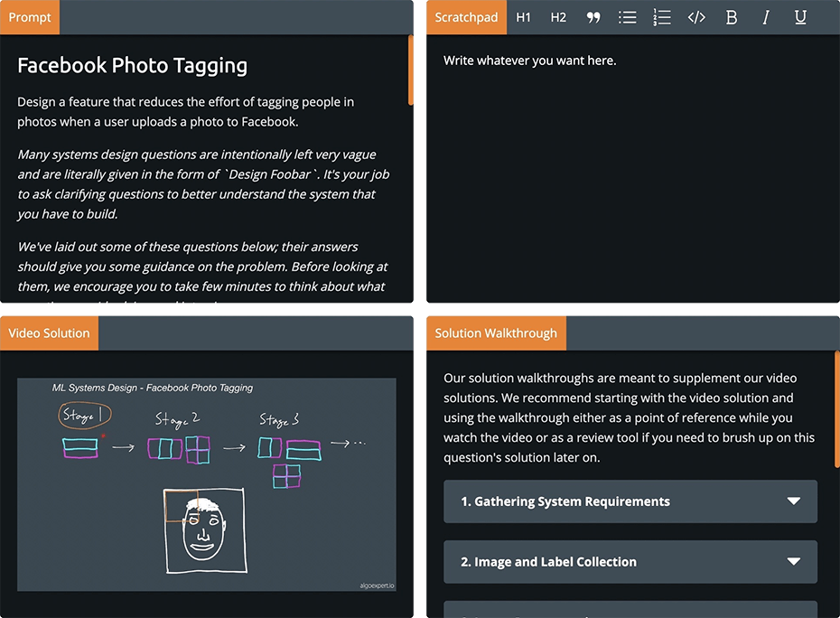Insert a code block in Scratchpad
Screen dimensions: 840x618
tap(696, 17)
